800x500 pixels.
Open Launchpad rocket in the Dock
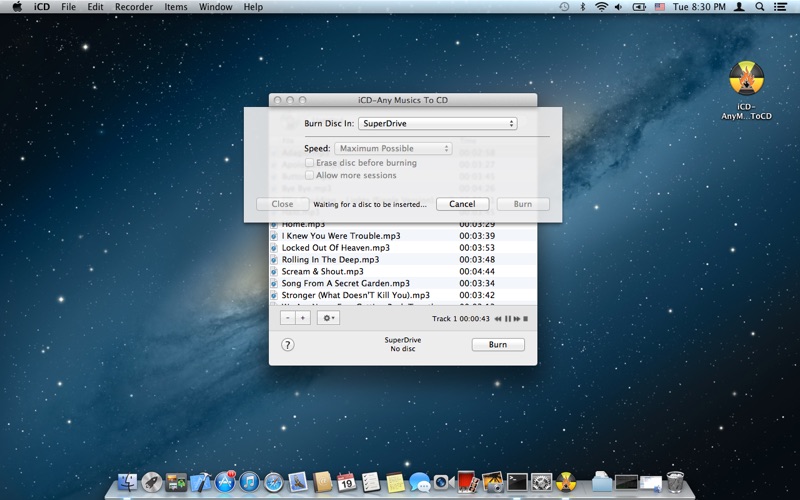click(152, 482)
